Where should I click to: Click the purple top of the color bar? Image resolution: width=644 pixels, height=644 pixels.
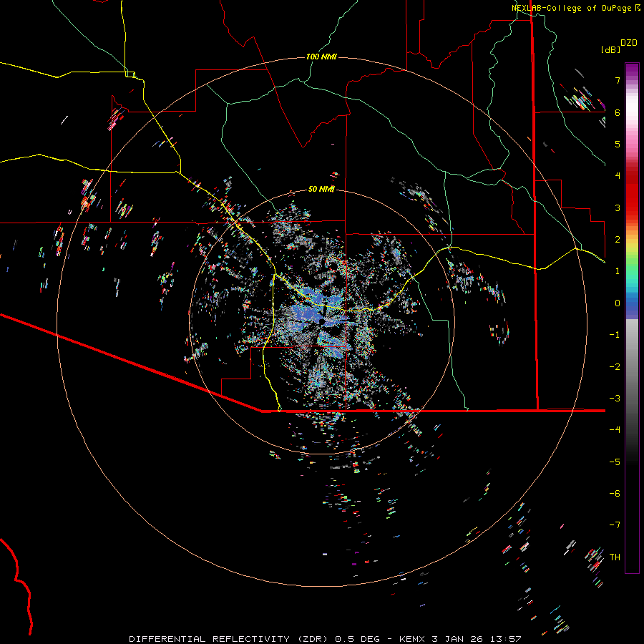tap(632, 68)
